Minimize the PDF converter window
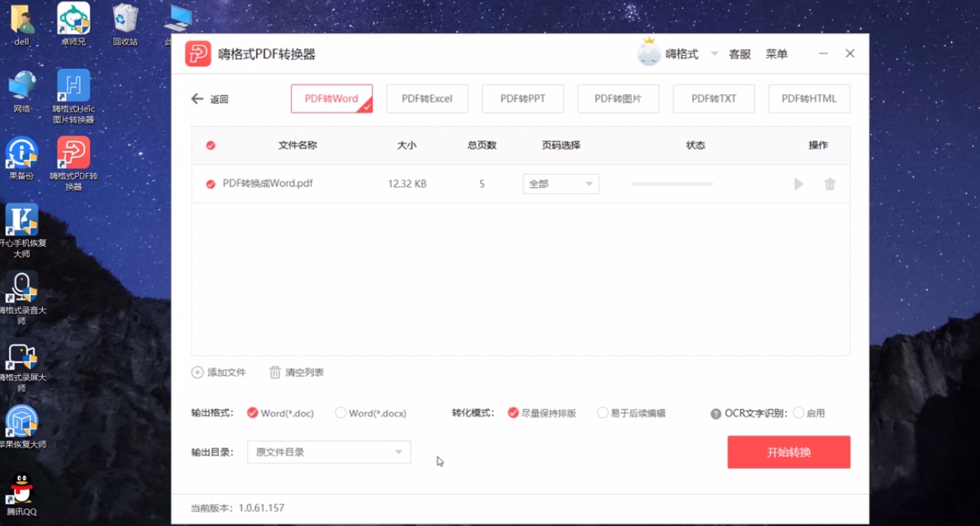 point(823,54)
